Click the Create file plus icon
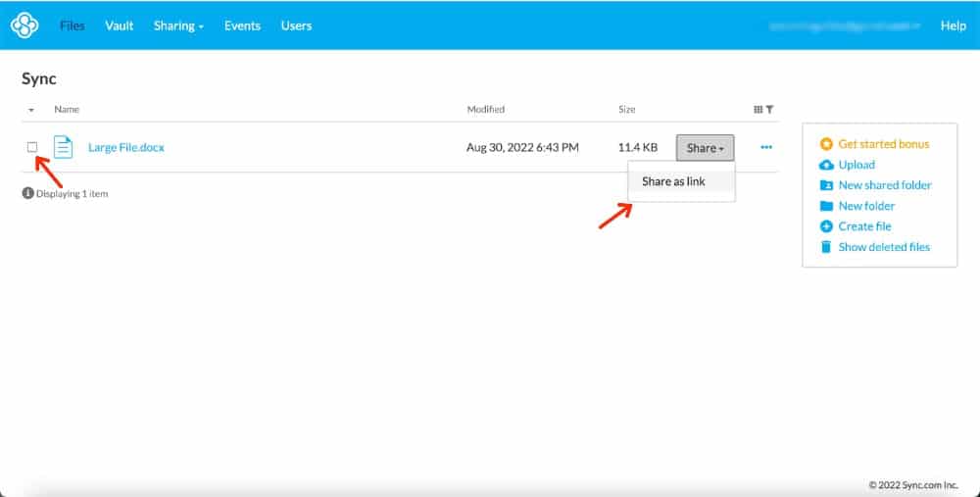This screenshot has height=497, width=980. 826,226
